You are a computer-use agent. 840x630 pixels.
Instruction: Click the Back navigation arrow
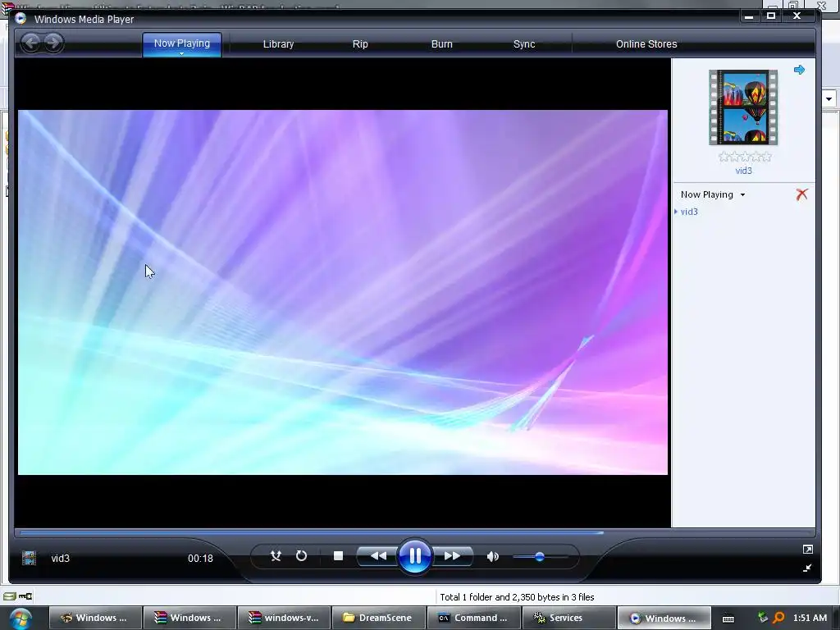coord(31,43)
